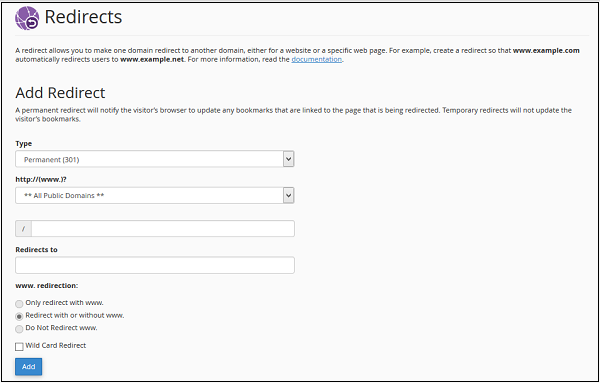The height and width of the screenshot is (383, 600).
Task: Expand the All Public Domains dropdown
Action: [155, 196]
